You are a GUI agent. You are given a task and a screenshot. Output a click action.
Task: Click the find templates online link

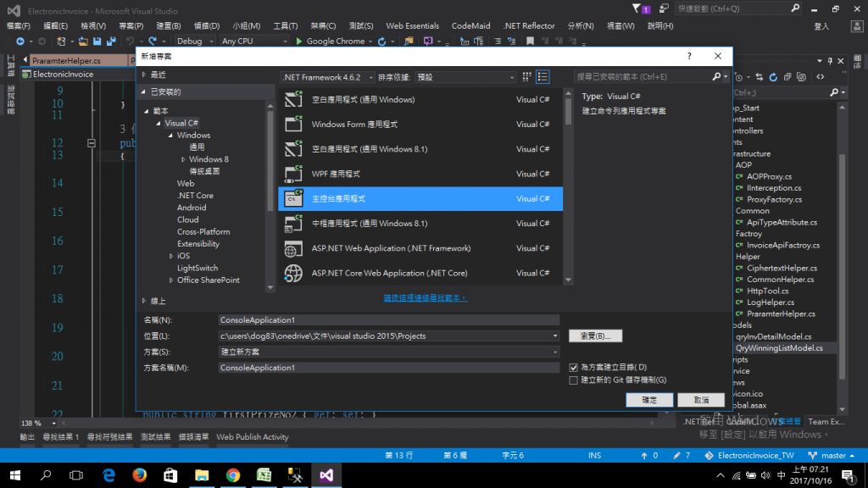[426, 297]
